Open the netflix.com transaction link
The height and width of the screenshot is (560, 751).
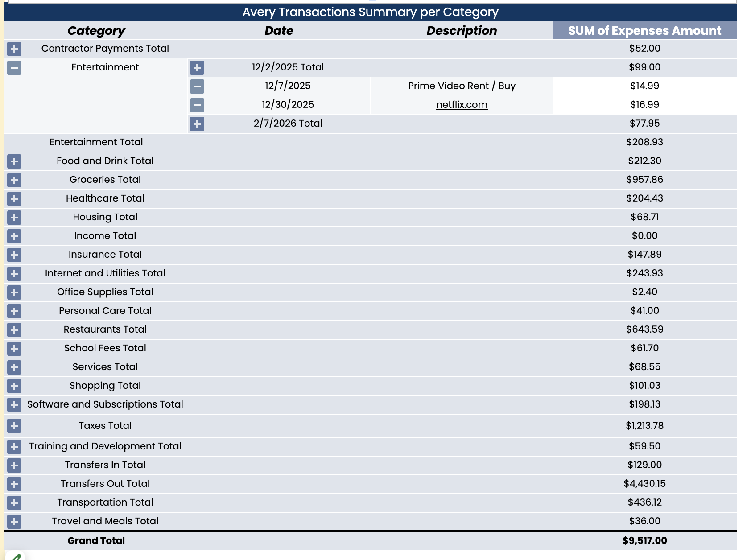(462, 105)
